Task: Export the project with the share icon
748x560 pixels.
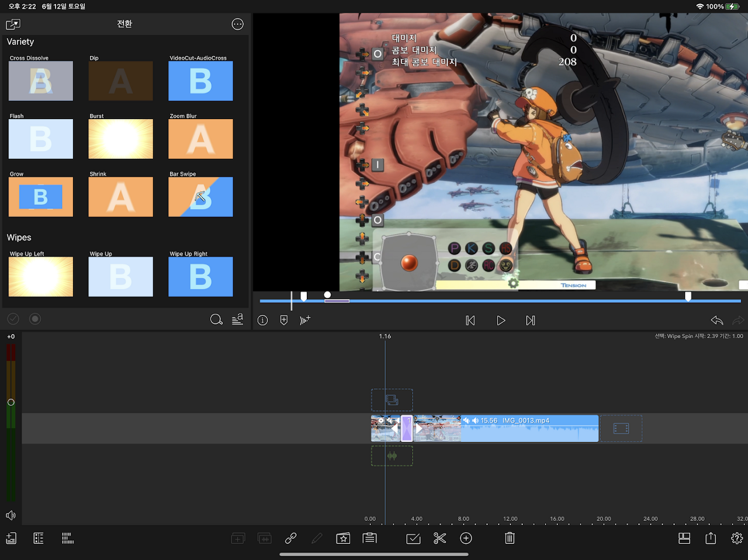Action: [x=711, y=538]
